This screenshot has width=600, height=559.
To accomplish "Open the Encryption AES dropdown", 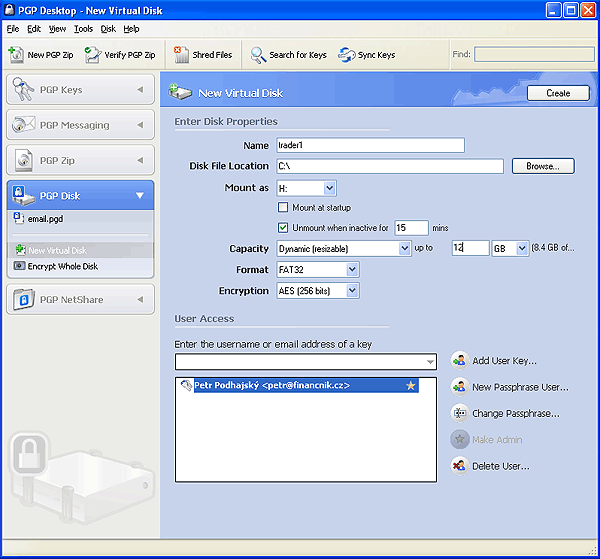I will (x=351, y=291).
